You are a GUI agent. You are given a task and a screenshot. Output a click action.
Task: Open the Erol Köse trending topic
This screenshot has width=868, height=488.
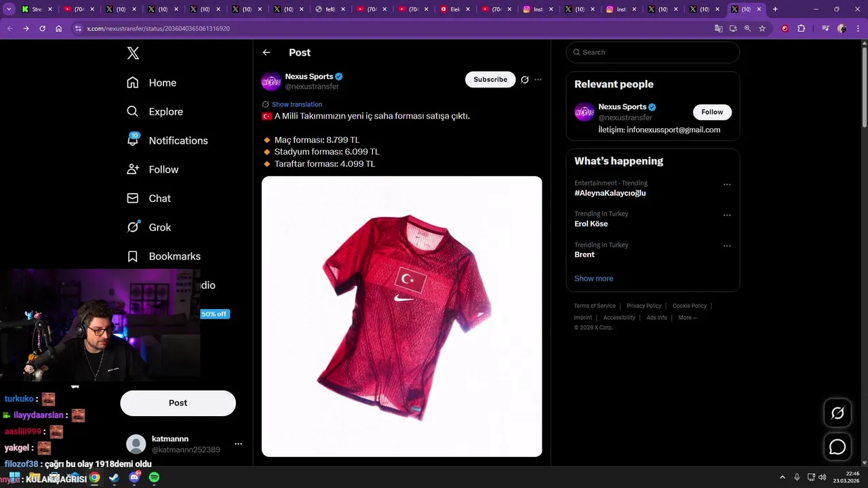591,224
